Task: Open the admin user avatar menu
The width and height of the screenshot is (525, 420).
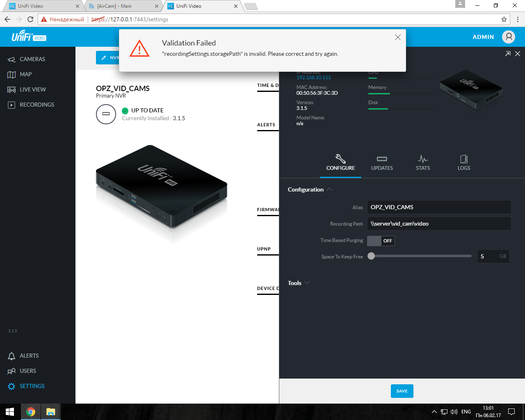Action: pyautogui.click(x=509, y=37)
